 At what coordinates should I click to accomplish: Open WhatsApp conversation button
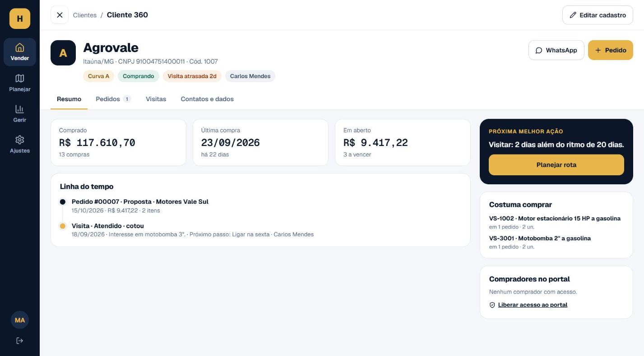click(556, 50)
